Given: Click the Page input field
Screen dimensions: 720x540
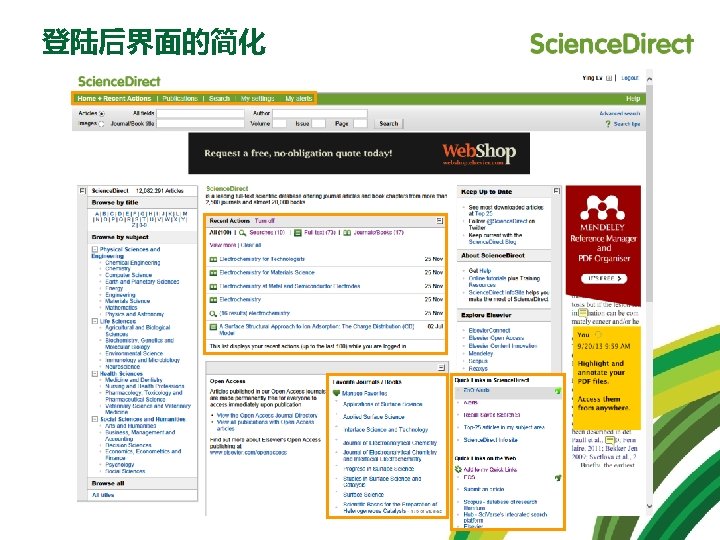Looking at the screenshot, I should [360, 124].
